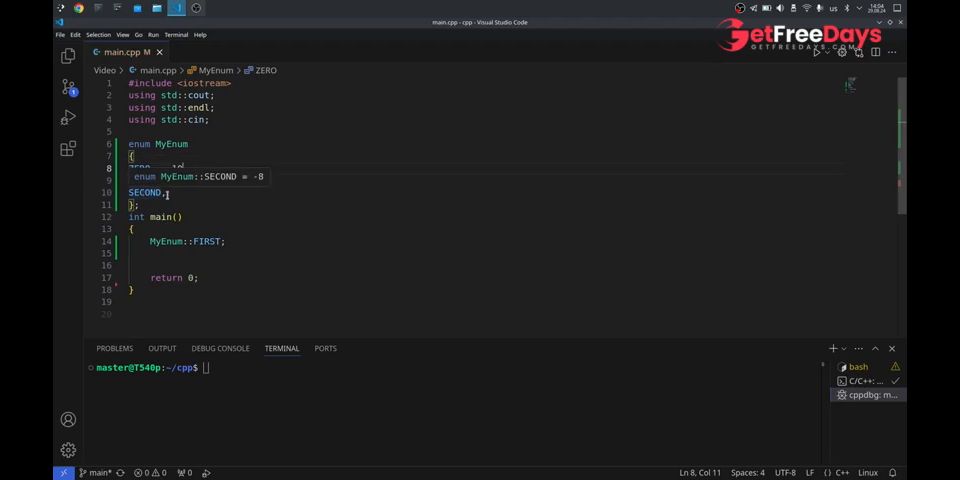Run the C++ file with play button

(816, 52)
